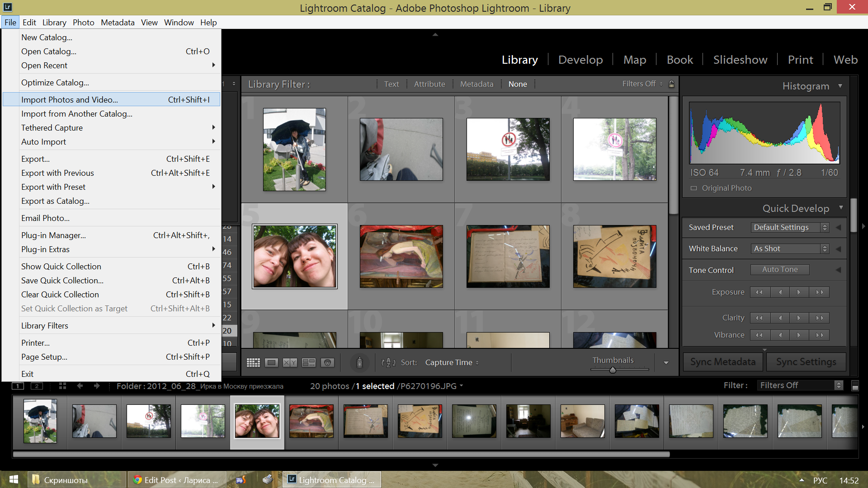Reverse sort direction A-Z icon
Image resolution: width=868 pixels, height=488 pixels.
click(x=388, y=362)
